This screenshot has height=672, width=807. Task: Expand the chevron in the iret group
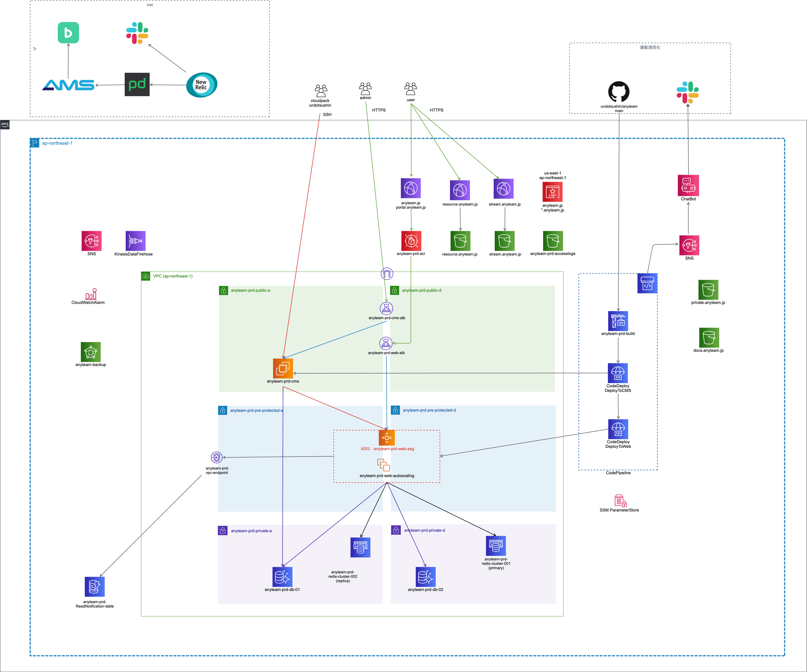click(x=35, y=49)
